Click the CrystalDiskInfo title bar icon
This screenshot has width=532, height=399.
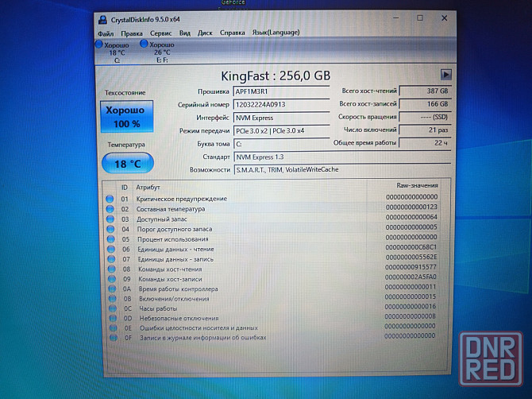click(102, 20)
